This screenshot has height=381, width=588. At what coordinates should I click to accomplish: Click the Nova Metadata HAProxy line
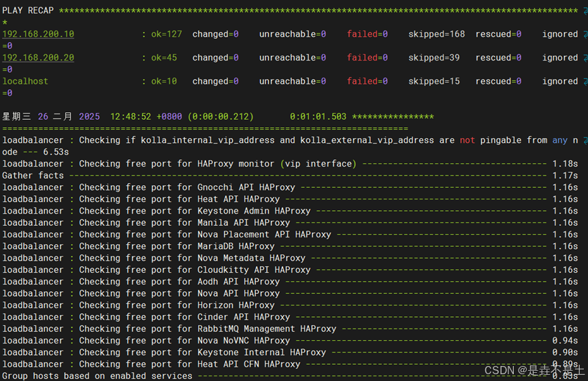coord(290,258)
